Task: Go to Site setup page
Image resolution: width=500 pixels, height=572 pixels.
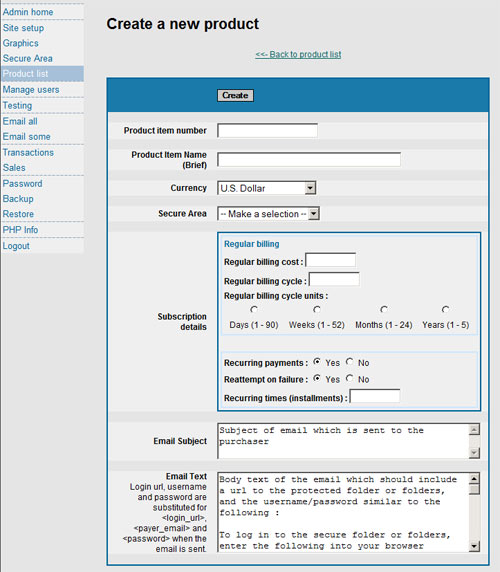Action: coord(23,28)
